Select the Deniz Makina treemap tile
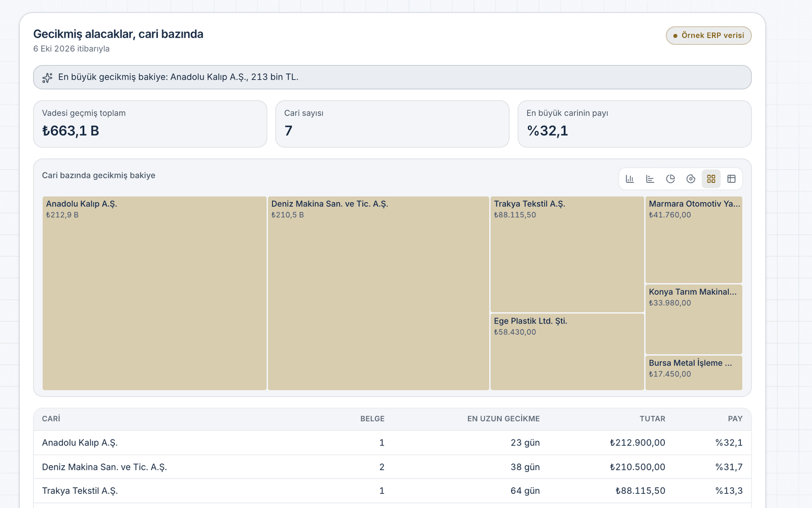Image resolution: width=812 pixels, height=508 pixels. [379, 293]
